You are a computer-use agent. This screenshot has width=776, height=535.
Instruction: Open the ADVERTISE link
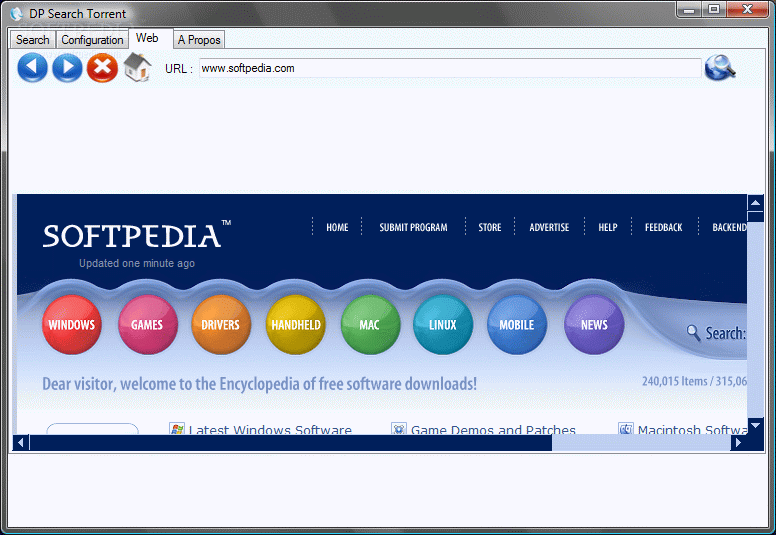click(x=549, y=227)
